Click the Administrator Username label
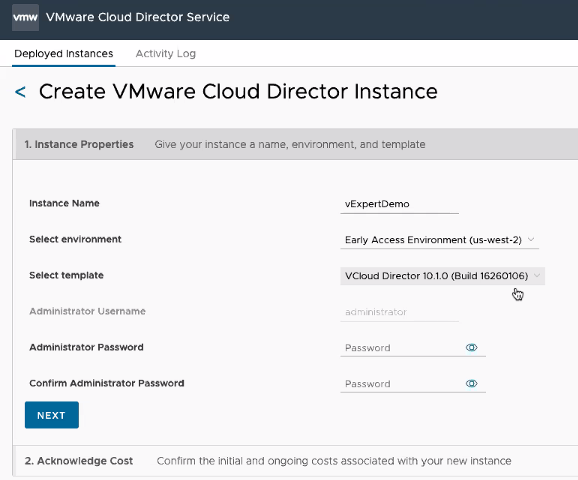Viewport: 578px width, 480px height. [x=87, y=311]
